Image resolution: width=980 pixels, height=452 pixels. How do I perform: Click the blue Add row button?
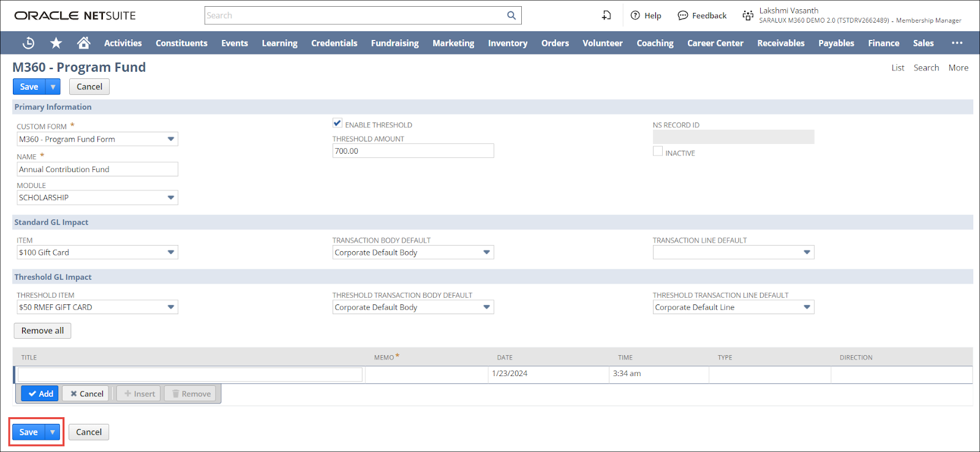(40, 394)
